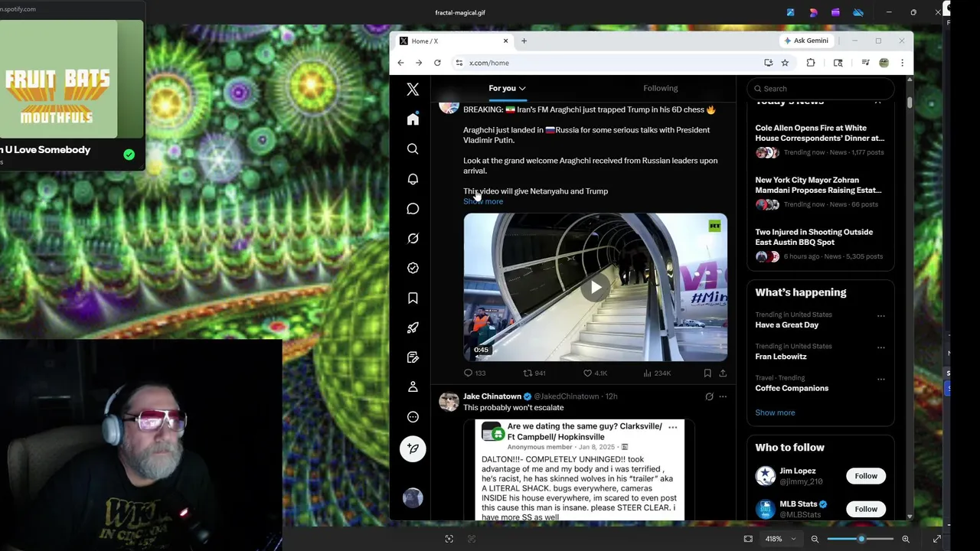Click the X search field
This screenshot has width=980, height=551.
coord(821,89)
